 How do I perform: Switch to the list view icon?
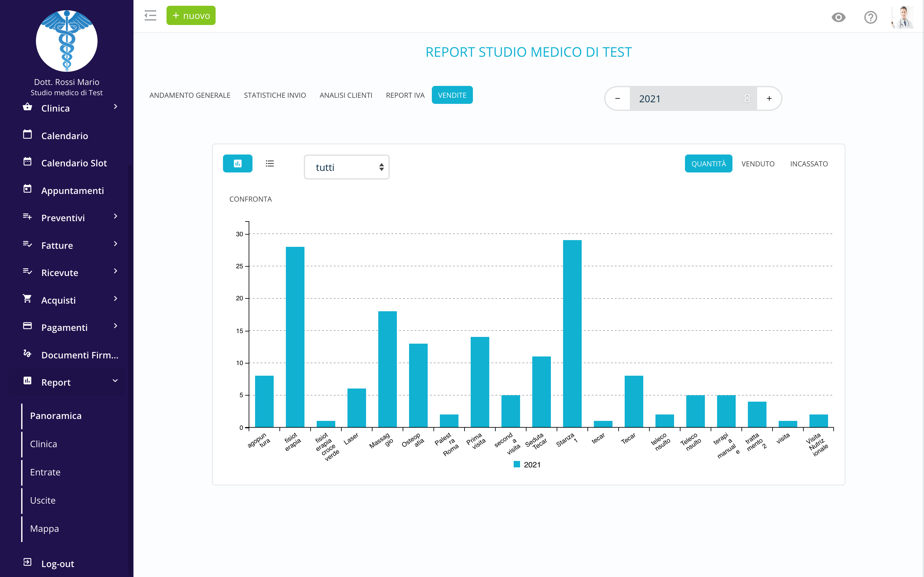coord(269,164)
